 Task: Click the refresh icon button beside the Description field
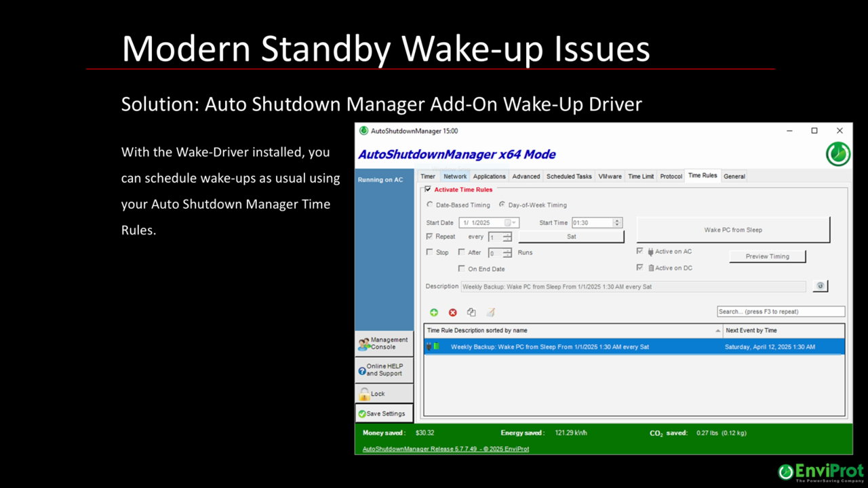tap(820, 286)
